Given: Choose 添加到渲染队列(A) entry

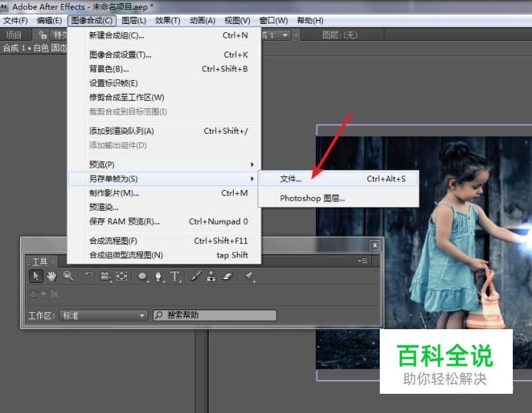Looking at the screenshot, I should coord(165,131).
